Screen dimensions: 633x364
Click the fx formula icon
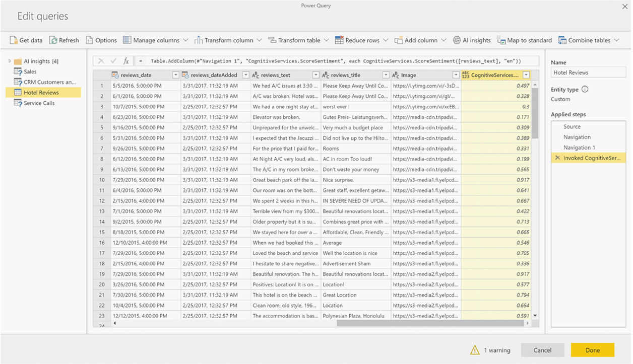pos(126,61)
